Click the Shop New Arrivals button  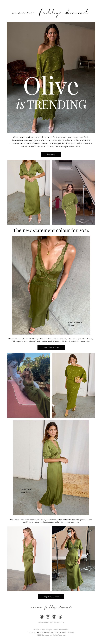[x=51, y=597]
